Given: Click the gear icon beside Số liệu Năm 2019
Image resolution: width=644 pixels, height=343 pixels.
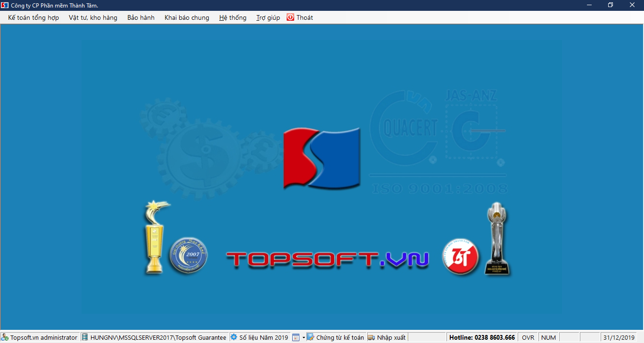Looking at the screenshot, I should tap(234, 337).
